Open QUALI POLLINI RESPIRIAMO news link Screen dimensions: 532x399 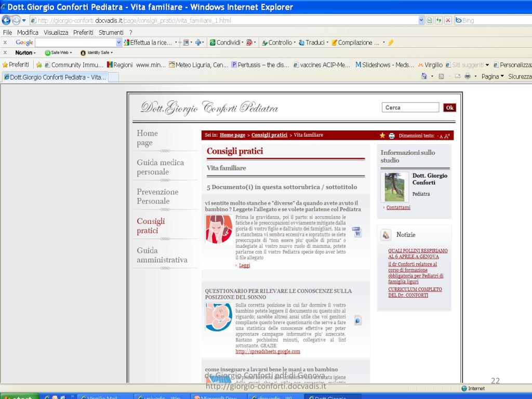point(418,254)
